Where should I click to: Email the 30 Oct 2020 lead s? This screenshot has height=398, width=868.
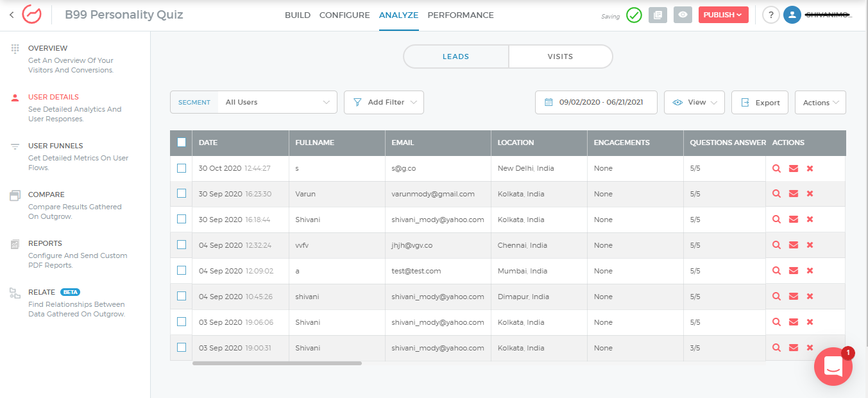[794, 168]
